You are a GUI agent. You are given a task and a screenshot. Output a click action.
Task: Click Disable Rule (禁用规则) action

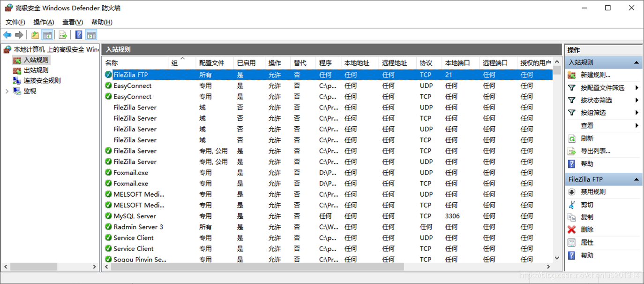point(593,192)
